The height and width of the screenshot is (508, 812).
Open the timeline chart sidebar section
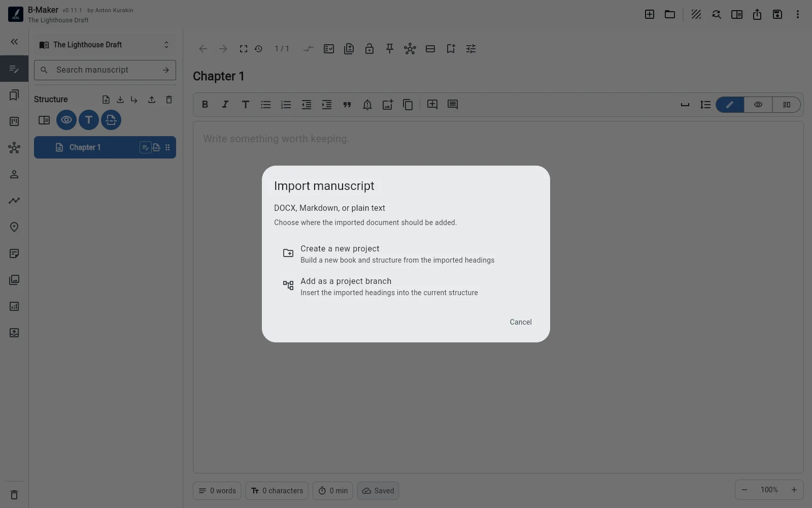pos(14,201)
